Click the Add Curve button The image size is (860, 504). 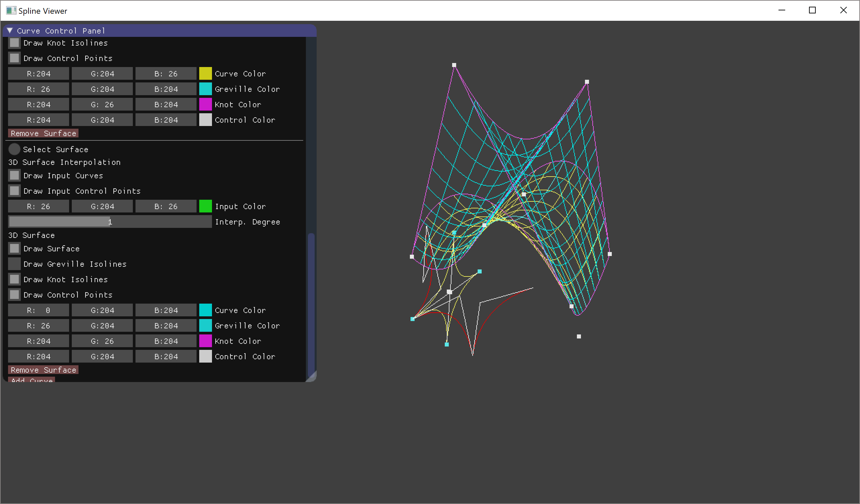tap(32, 380)
